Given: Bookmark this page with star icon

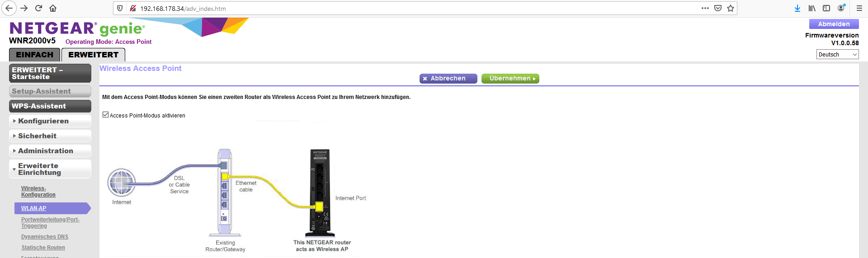Looking at the screenshot, I should [731, 8].
